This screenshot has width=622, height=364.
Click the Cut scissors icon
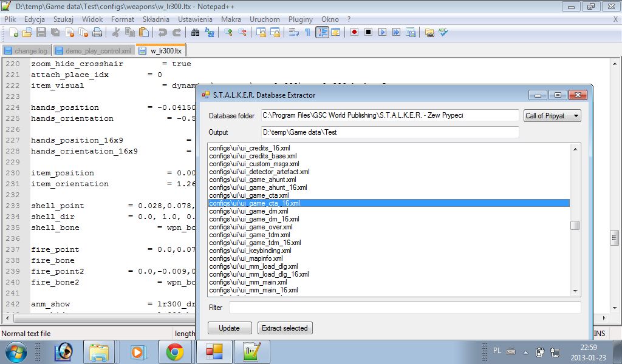pos(115,33)
